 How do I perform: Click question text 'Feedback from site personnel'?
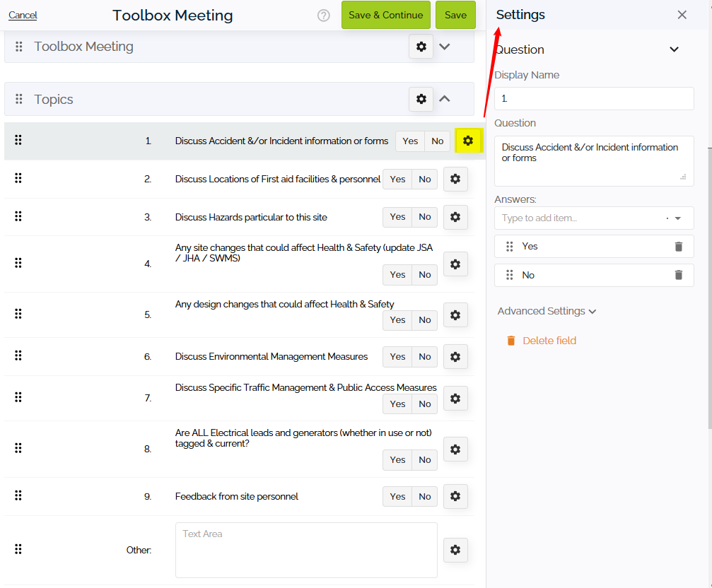point(237,497)
